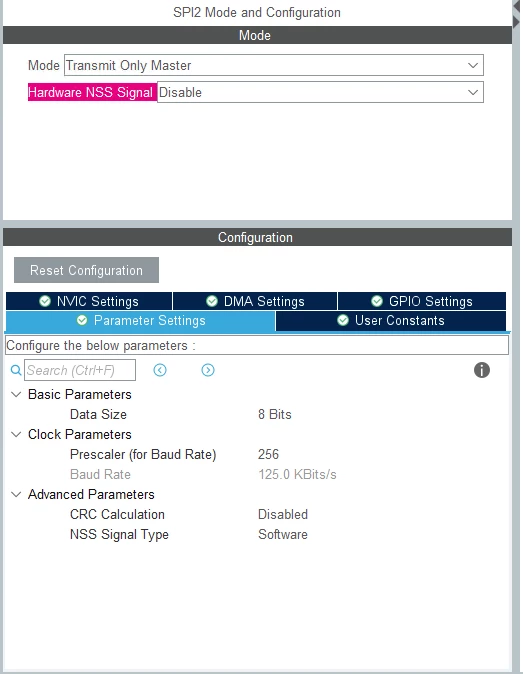
Task: Focus the Search (Ctrl+F) field
Action: pos(80,370)
